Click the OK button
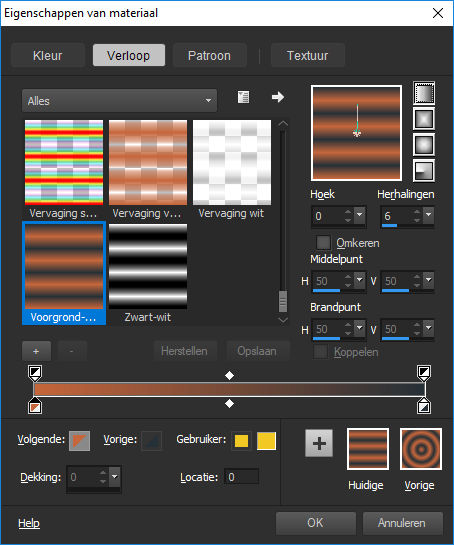Viewport: 454px width, 545px height. (x=316, y=523)
